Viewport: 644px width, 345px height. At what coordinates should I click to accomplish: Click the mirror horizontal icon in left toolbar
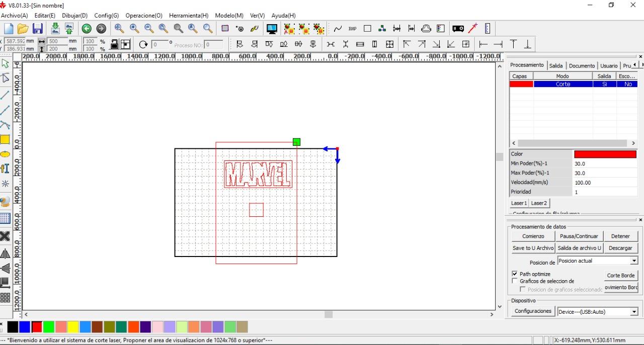click(x=5, y=253)
